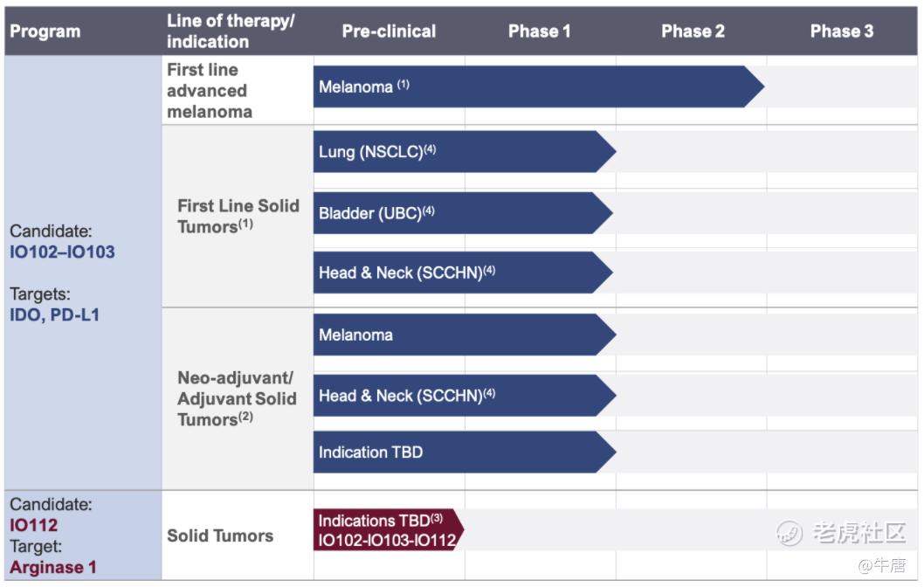The image size is (924, 587).
Task: Click the red IO112 candidate name
Action: click(x=34, y=526)
